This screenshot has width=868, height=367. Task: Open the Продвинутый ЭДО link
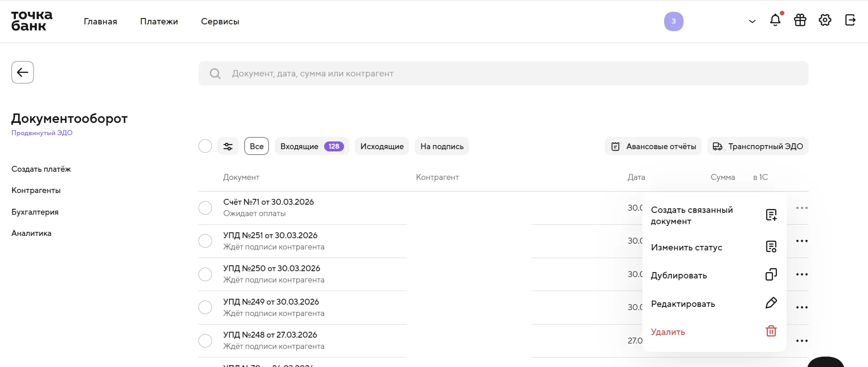[42, 133]
